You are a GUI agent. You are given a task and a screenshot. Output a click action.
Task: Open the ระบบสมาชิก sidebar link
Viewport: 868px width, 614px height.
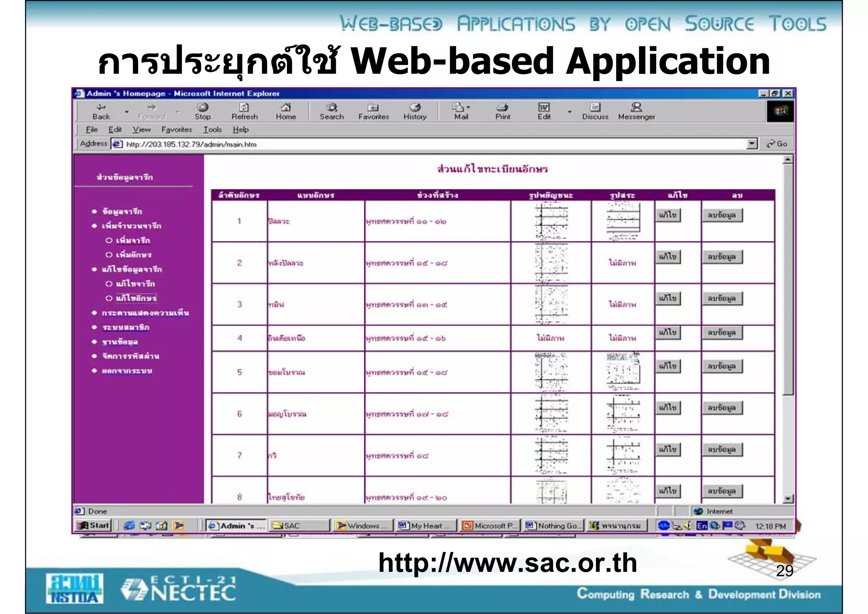[126, 327]
